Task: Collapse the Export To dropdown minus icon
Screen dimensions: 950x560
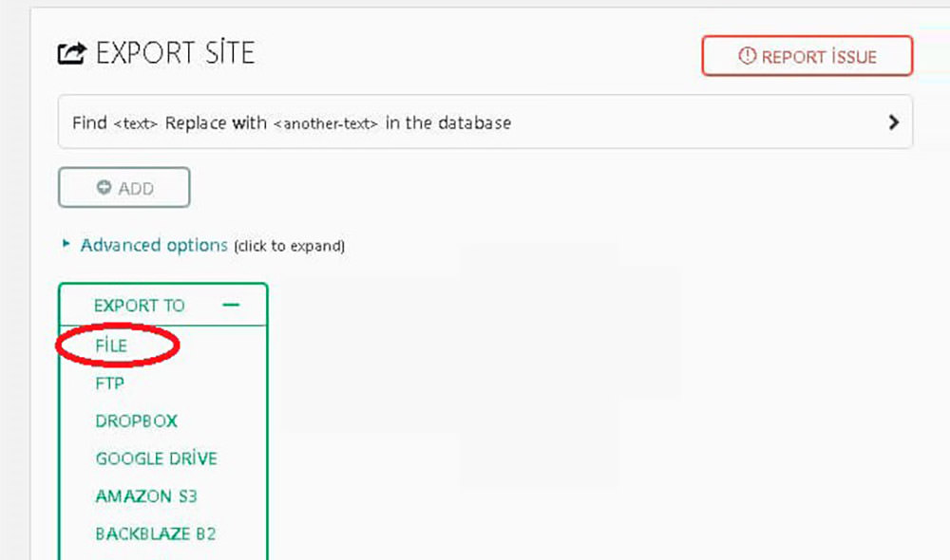Action: point(231,305)
